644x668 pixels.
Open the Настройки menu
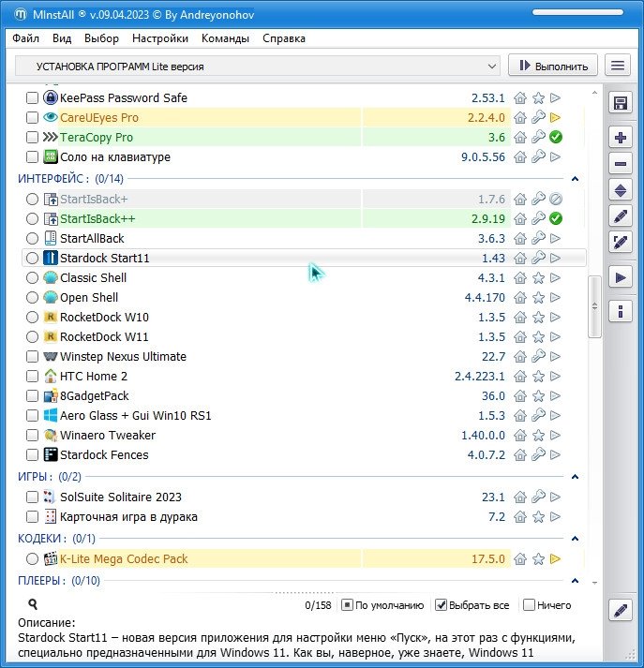coord(160,38)
